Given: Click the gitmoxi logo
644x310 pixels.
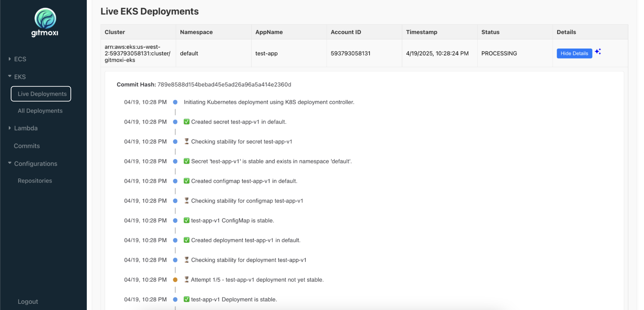Looking at the screenshot, I should tap(45, 23).
